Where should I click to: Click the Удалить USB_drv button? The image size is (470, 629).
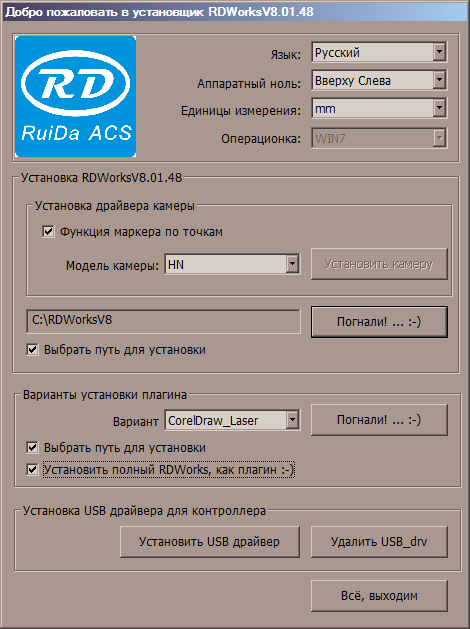coord(379,542)
